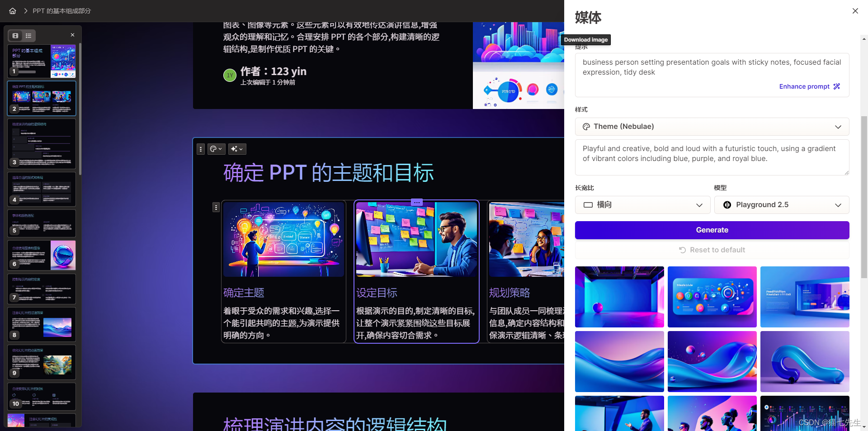Click the slide sidebar scrollbar
The height and width of the screenshot is (431, 868).
pyautogui.click(x=80, y=109)
